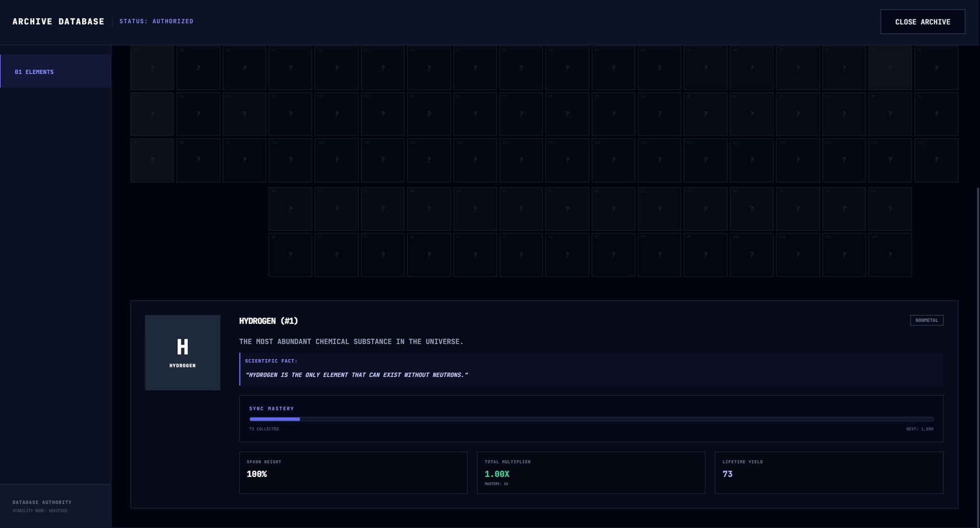This screenshot has height=528, width=980.
Task: Open locked lanthanide tile number 71
Action: (x=890, y=209)
